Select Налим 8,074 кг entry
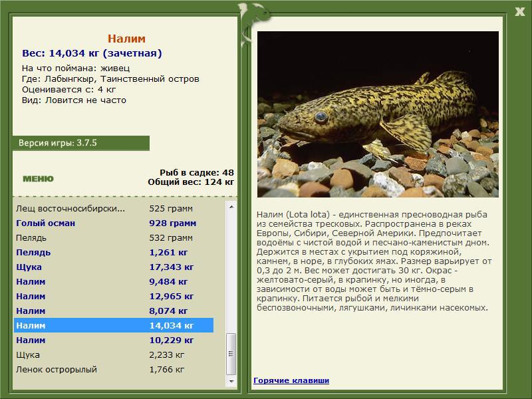 coord(114,311)
